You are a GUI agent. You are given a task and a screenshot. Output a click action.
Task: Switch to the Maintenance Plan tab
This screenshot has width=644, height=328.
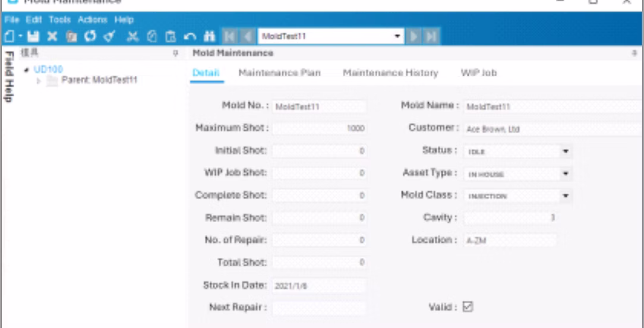pyautogui.click(x=280, y=73)
